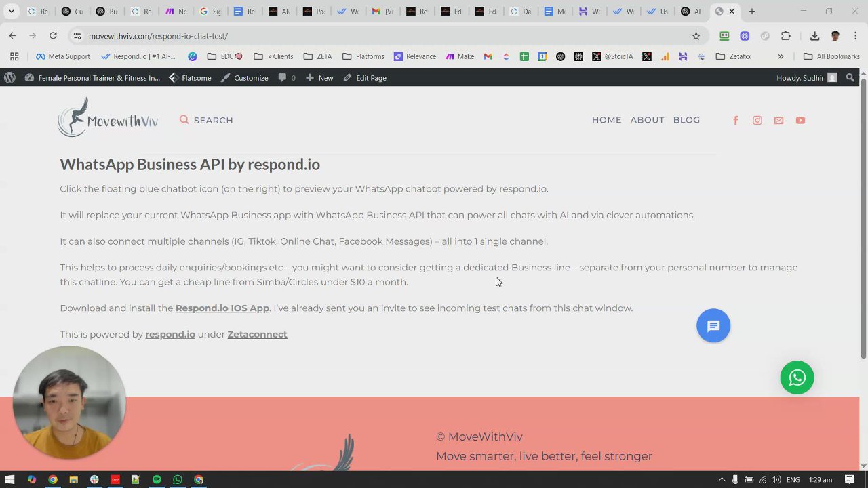Follow the respond.io link in the last line
868x488 pixels.
coord(170,334)
